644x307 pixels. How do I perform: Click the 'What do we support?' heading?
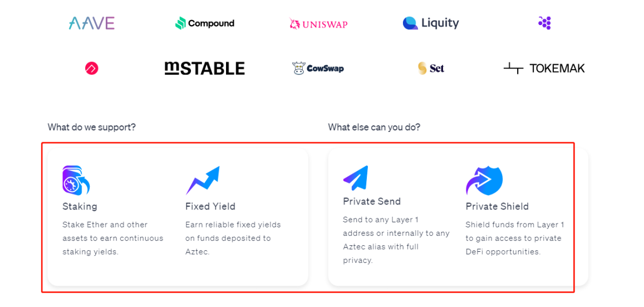[x=92, y=127]
